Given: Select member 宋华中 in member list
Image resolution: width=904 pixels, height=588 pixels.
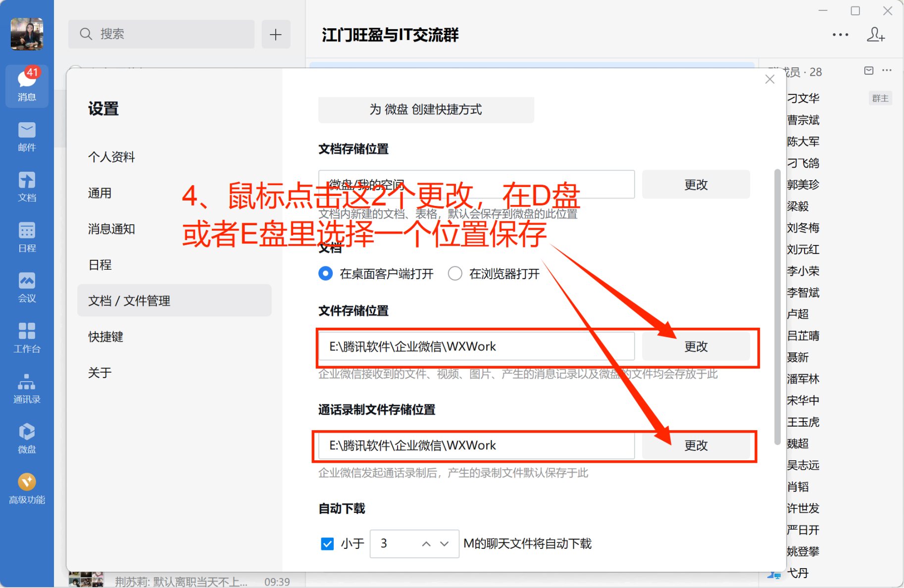Looking at the screenshot, I should coord(803,400).
